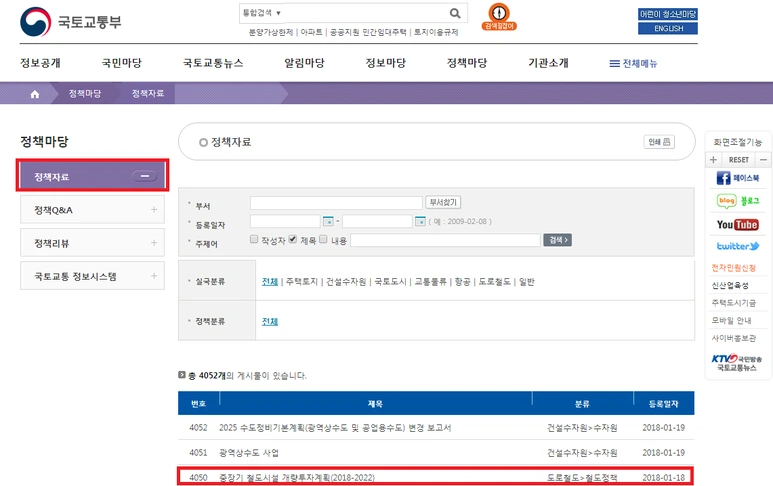
Task: Click the plus zoom-in icon
Action: 713,160
